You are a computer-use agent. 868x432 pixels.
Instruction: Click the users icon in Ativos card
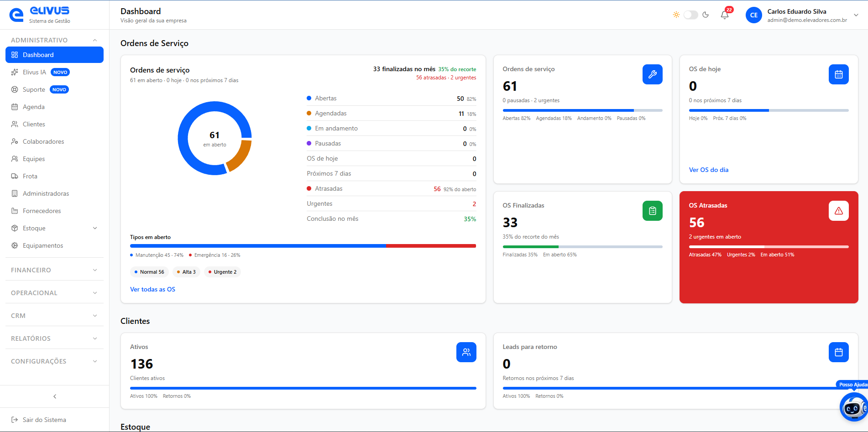pos(466,352)
